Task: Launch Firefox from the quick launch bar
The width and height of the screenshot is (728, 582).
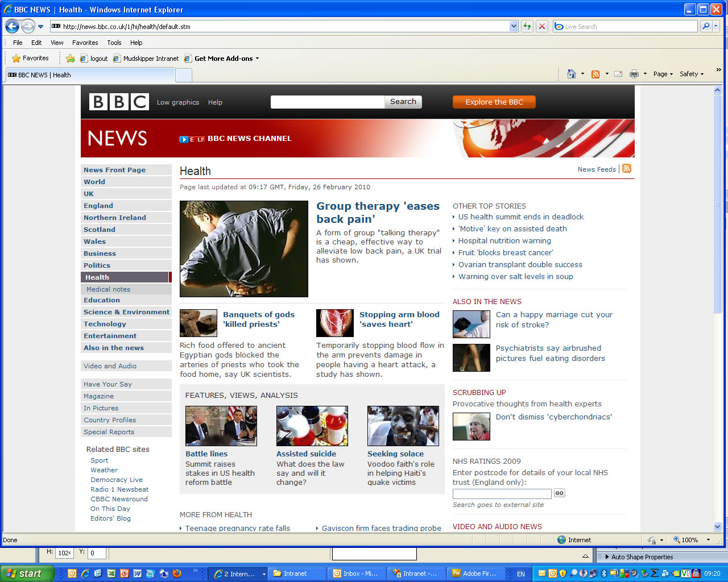Action: (x=177, y=573)
